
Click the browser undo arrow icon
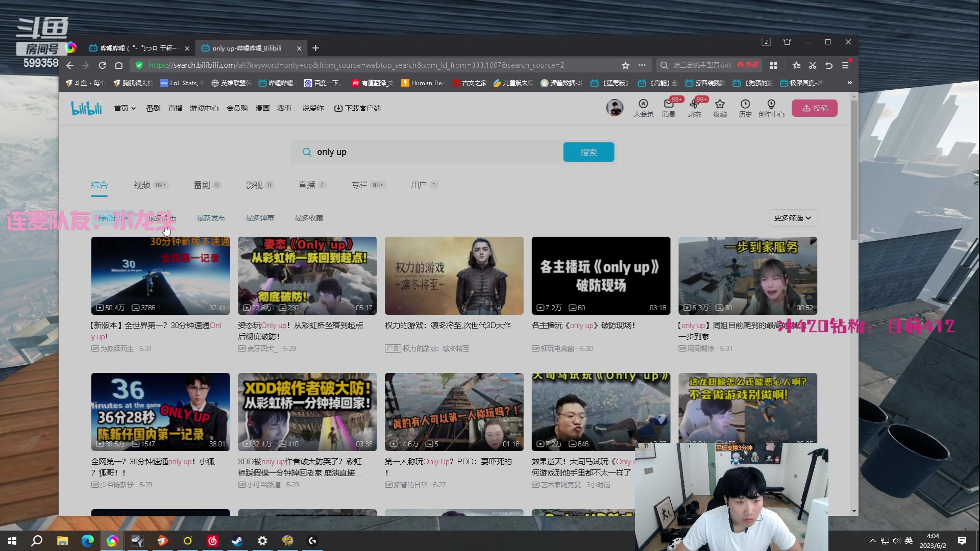pyautogui.click(x=829, y=65)
